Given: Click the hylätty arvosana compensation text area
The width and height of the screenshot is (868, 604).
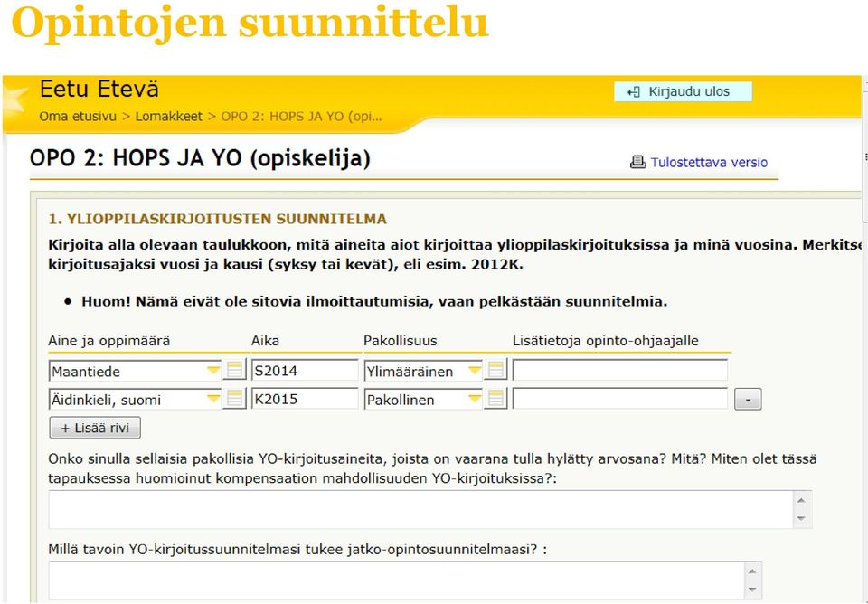Looking at the screenshot, I should (421, 509).
